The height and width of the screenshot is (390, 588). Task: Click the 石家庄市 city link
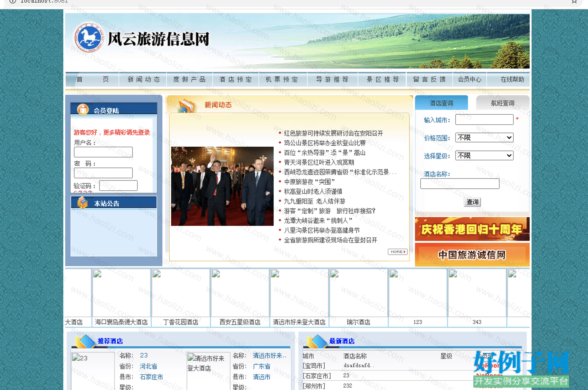pyautogui.click(x=151, y=377)
